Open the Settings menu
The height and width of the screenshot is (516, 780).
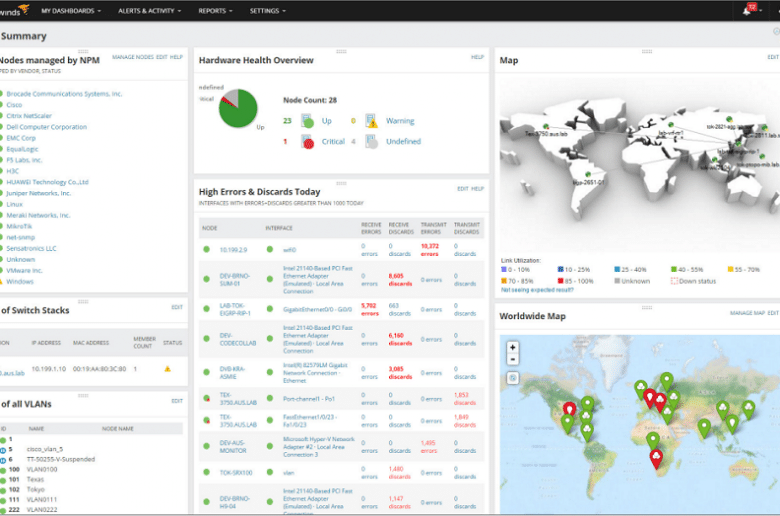268,10
